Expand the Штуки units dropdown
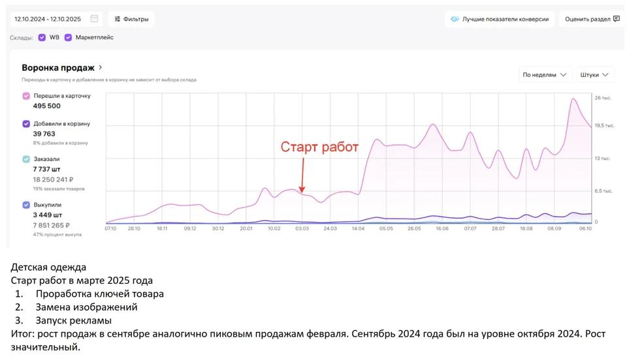Viewport: 627px width, 364px height. [594, 75]
